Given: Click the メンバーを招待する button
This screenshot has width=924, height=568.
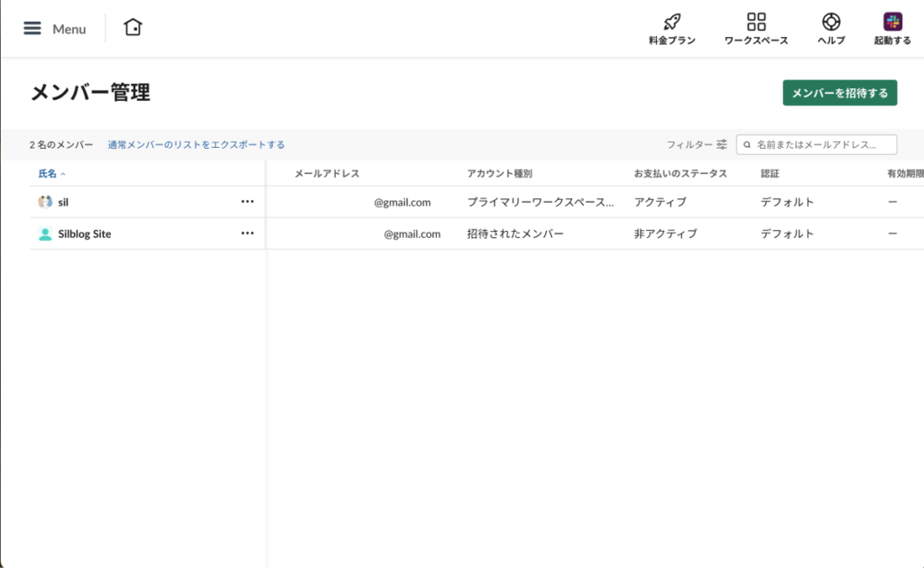Looking at the screenshot, I should point(839,93).
